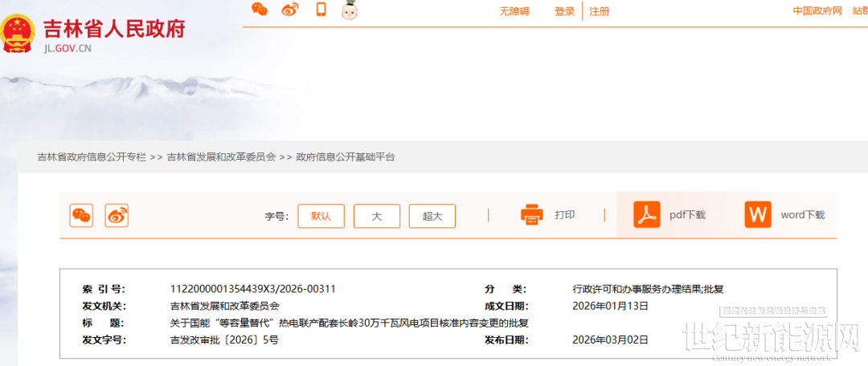Click the 注册 register link
868x366 pixels.
coord(599,11)
